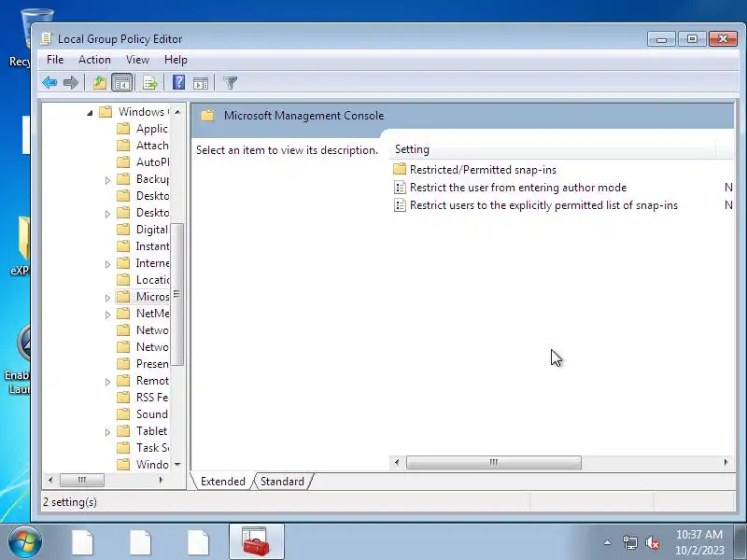Image resolution: width=747 pixels, height=560 pixels.
Task: Select the Application folder in tree
Action: 143,129
